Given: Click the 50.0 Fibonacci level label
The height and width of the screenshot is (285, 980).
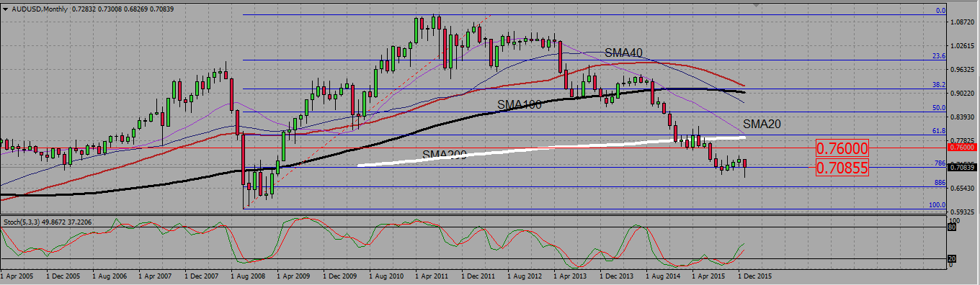Looking at the screenshot, I should tap(939, 107).
